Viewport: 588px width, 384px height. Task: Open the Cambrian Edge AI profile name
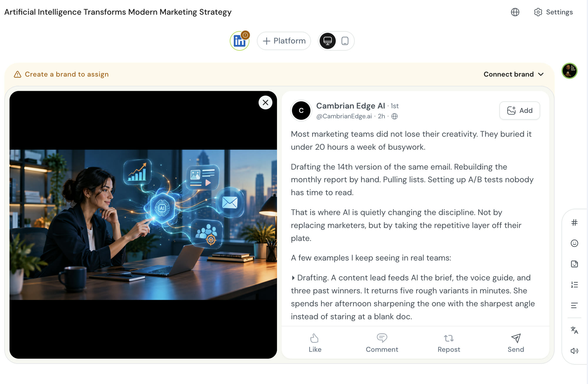[350, 106]
